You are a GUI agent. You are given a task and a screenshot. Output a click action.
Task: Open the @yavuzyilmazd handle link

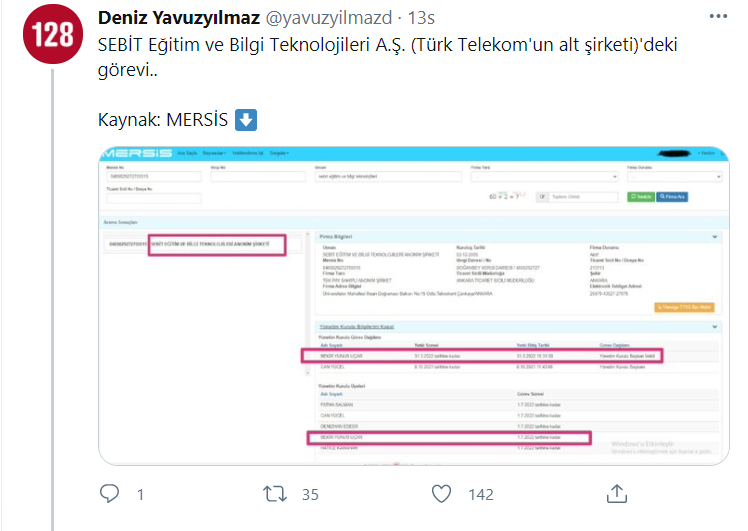[329, 18]
